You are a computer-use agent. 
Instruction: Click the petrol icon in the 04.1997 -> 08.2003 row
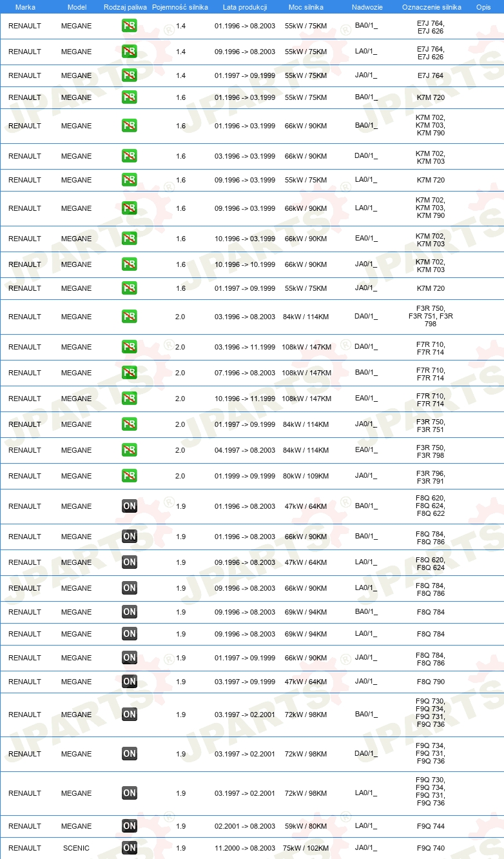tap(129, 450)
